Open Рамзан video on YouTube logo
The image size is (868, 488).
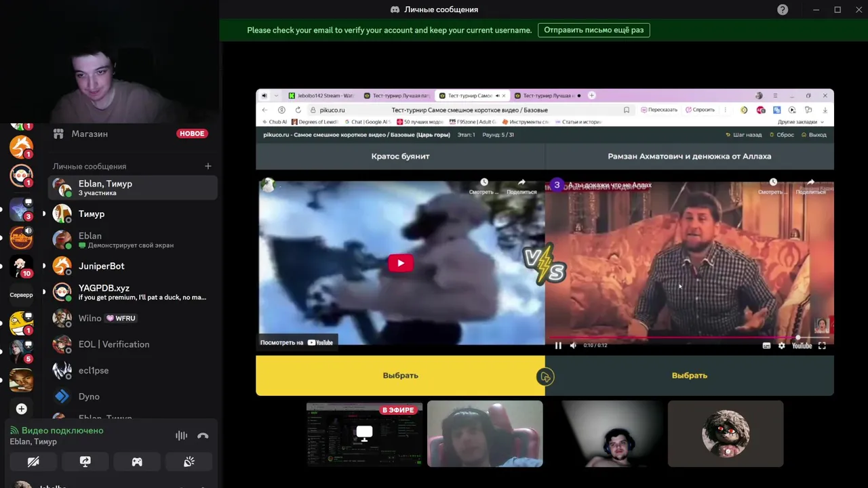click(x=802, y=346)
